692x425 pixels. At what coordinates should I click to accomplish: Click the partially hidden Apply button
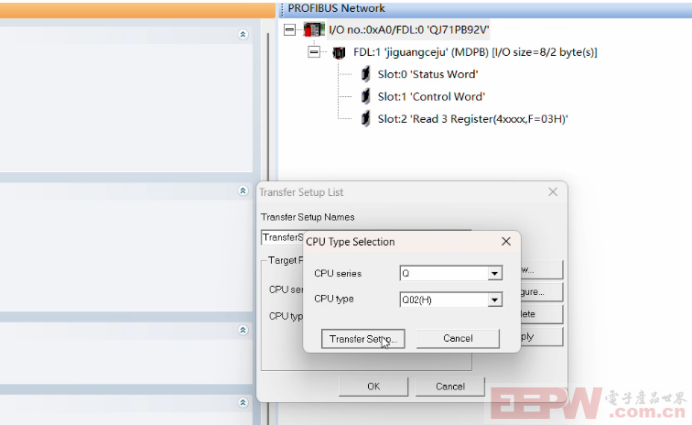click(542, 337)
